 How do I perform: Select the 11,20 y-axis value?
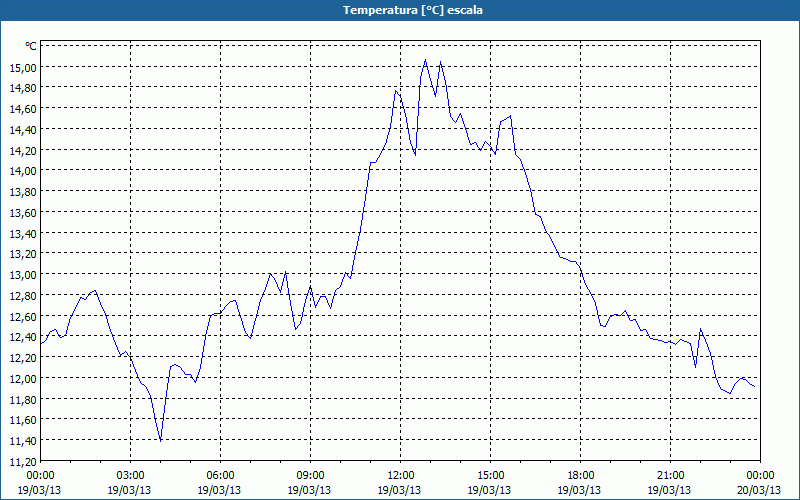(23, 461)
